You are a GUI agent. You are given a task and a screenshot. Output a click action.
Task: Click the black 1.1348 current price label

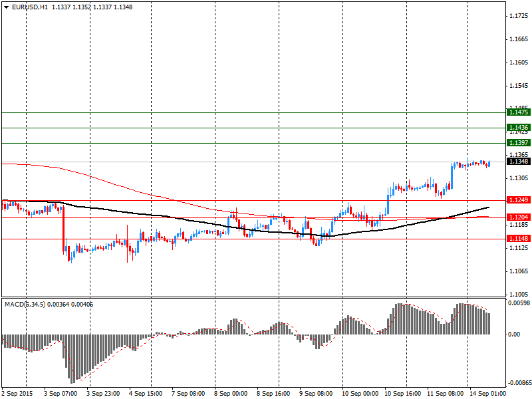point(519,162)
